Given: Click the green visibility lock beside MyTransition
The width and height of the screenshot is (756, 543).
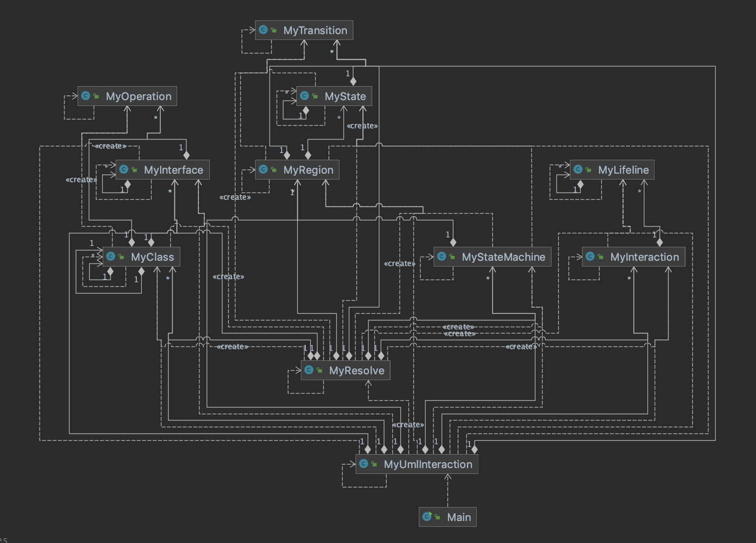Looking at the screenshot, I should pyautogui.click(x=274, y=31).
